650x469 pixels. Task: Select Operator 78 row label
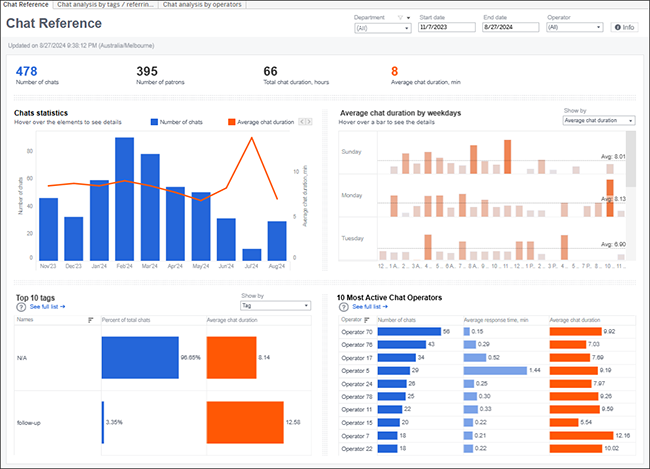click(x=357, y=397)
